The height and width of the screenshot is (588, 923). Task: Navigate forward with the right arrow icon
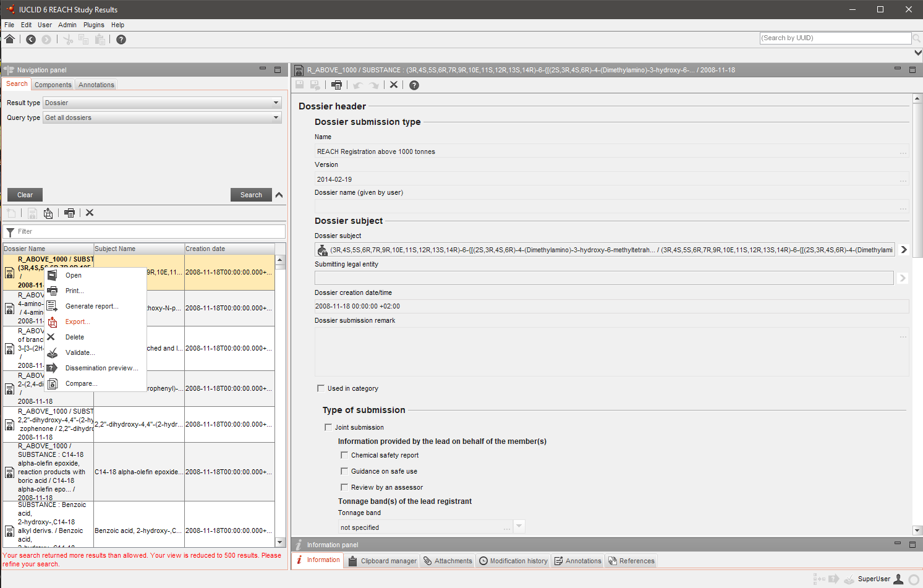[46, 40]
